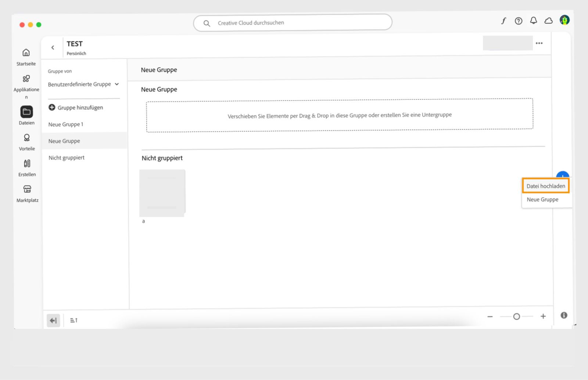Click the Neue Gruppe heading above drop area
This screenshot has height=380, width=588.
pyautogui.click(x=159, y=89)
